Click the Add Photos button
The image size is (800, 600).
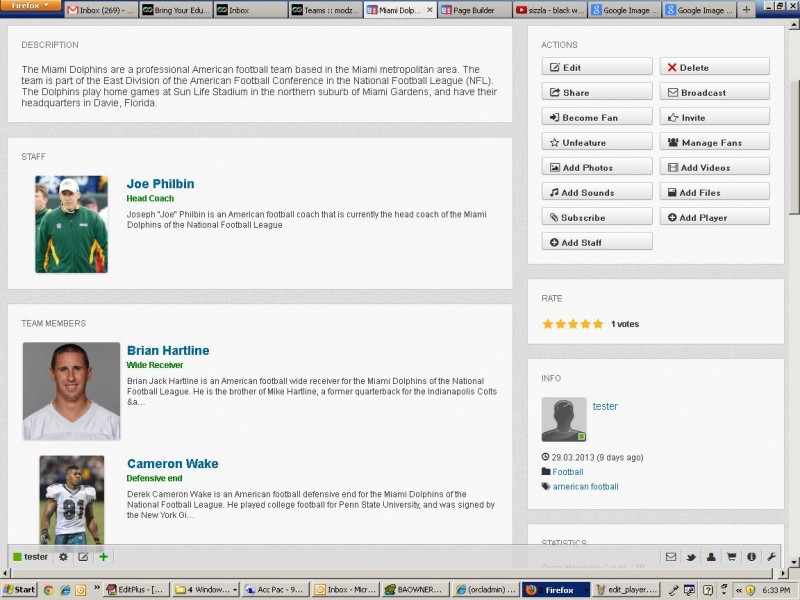[x=597, y=167]
